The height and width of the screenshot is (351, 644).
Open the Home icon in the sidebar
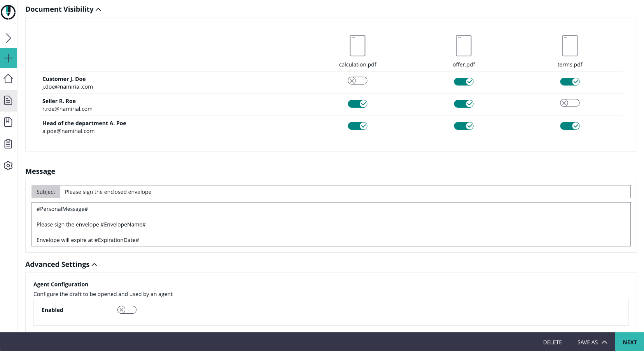tap(8, 79)
